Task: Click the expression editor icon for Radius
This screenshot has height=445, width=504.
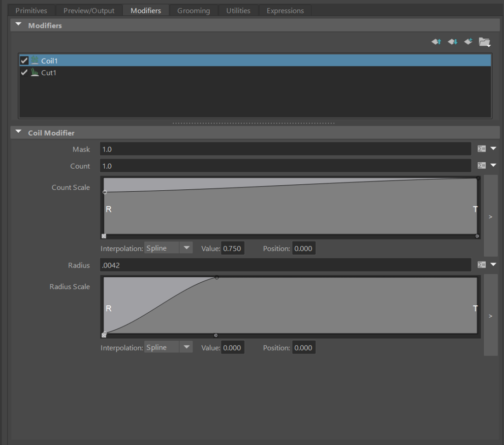Action: tap(482, 265)
